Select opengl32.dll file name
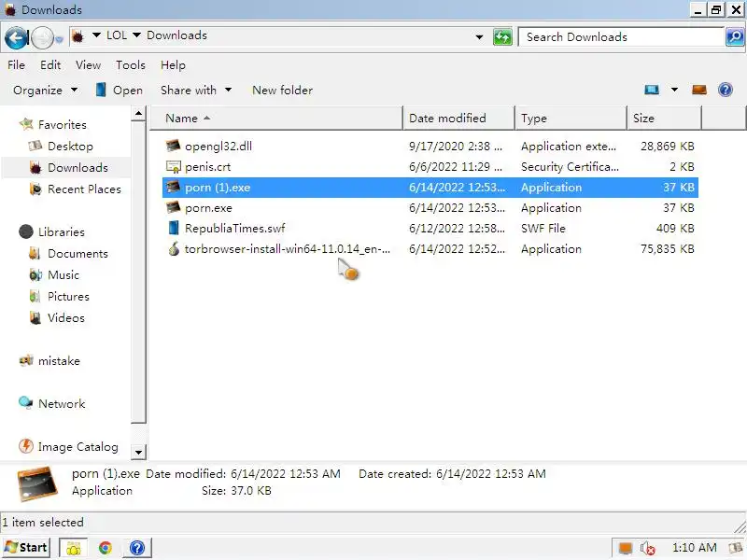747x560 pixels. [x=218, y=147]
